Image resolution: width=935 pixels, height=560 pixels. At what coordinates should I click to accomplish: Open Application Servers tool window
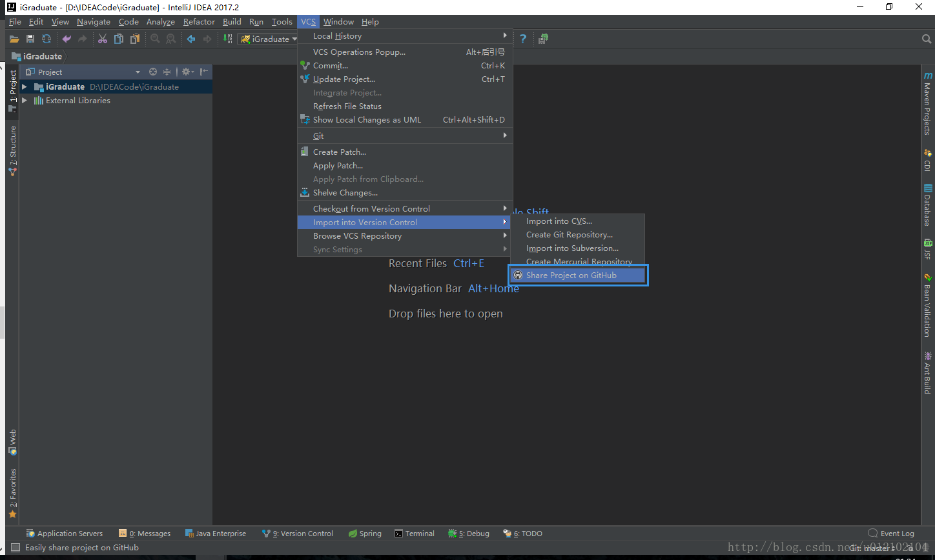point(64,534)
